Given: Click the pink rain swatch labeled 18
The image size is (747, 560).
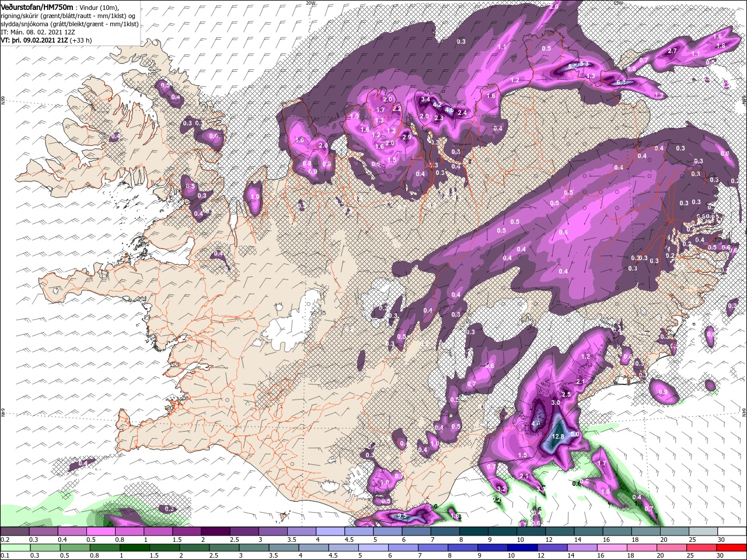Looking at the screenshot, I should pos(642,548).
